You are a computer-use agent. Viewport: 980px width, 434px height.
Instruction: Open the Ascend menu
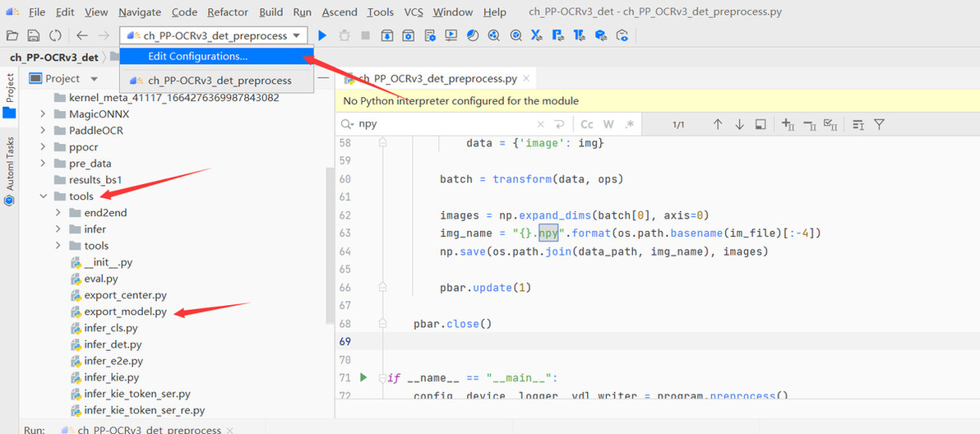pos(340,12)
